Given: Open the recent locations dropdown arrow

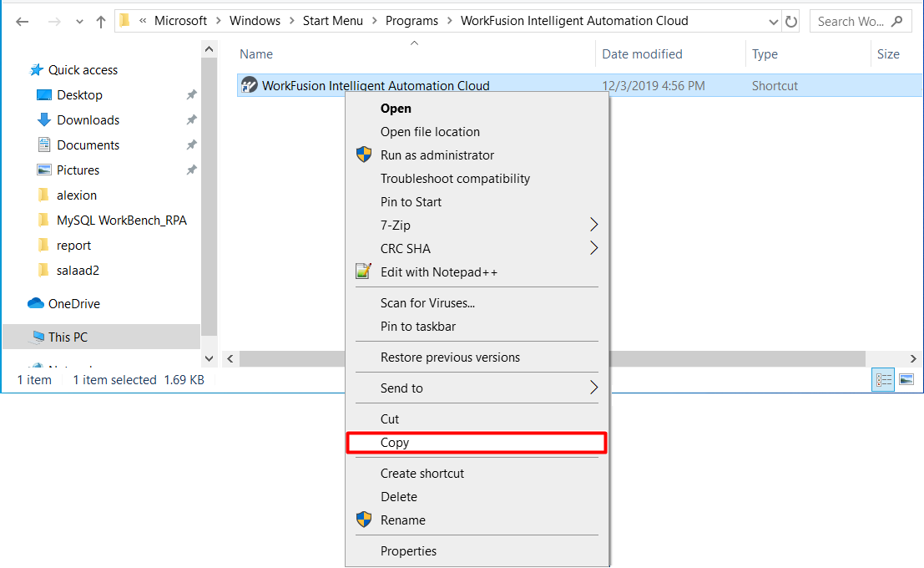Looking at the screenshot, I should pos(79,22).
